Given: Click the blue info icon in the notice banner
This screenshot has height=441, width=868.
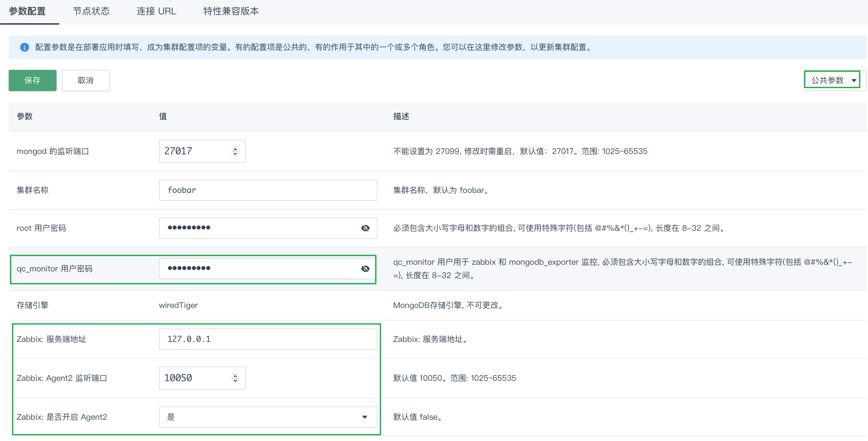Looking at the screenshot, I should (x=25, y=47).
